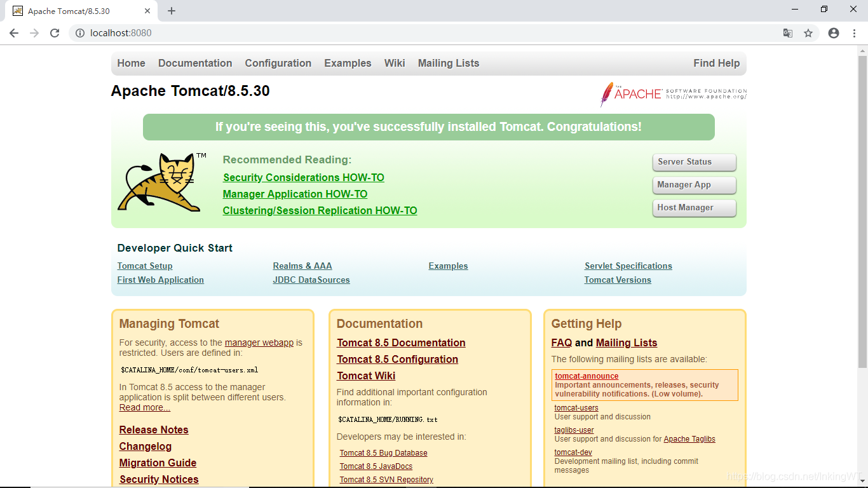Open the taglibs-user mailing list link
This screenshot has width=868, height=488.
(574, 430)
